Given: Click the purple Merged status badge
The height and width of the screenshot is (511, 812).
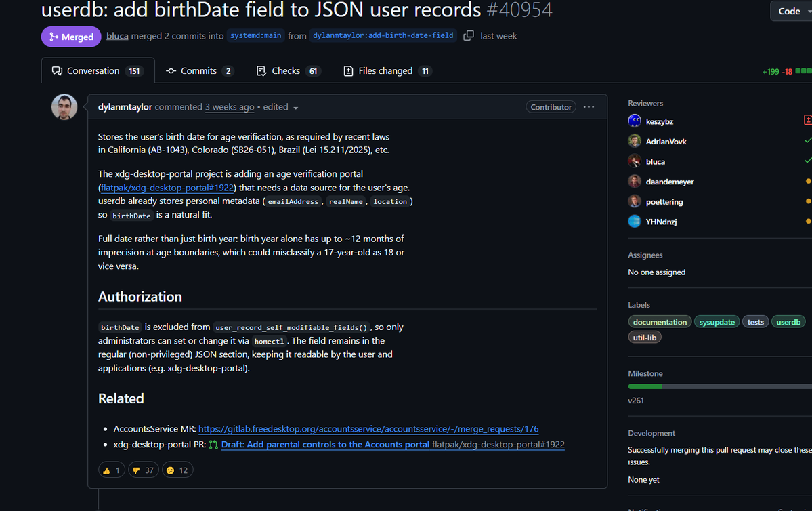Looking at the screenshot, I should click(x=72, y=37).
